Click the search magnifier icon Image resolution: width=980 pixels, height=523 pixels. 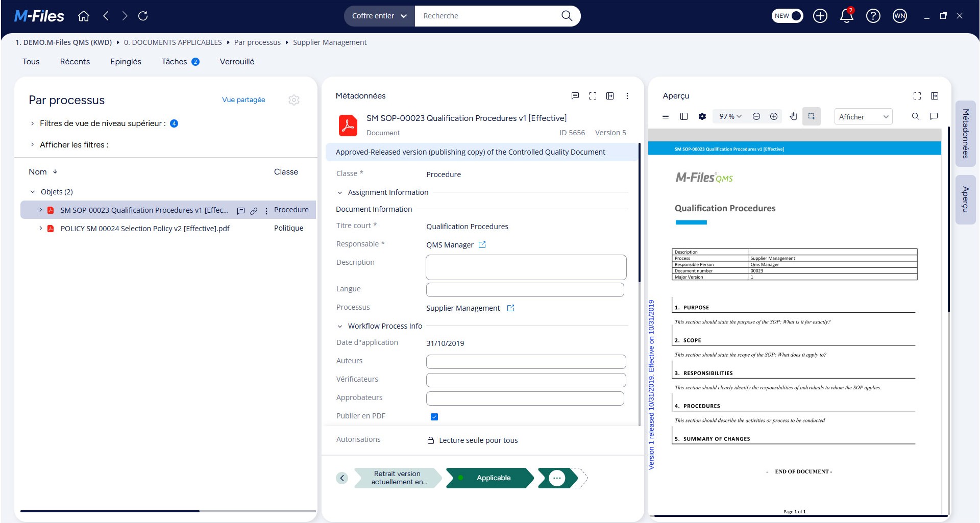567,16
